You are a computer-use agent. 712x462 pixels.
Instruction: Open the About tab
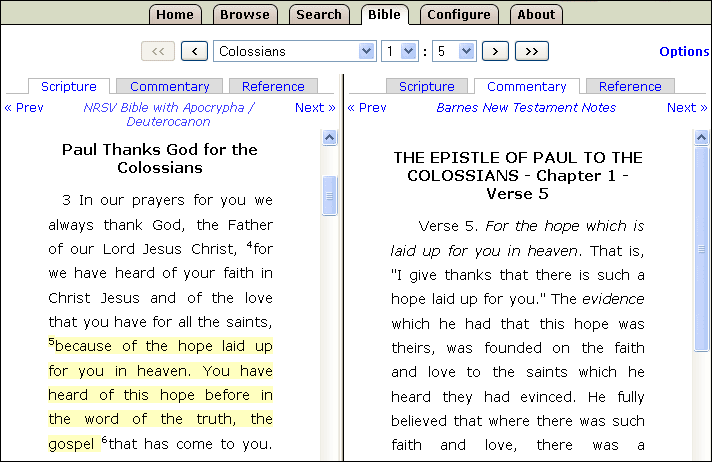coord(536,15)
